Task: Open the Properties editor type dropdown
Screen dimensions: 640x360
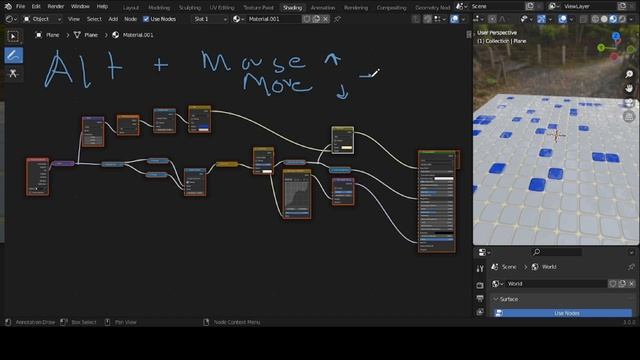Action: (484, 253)
